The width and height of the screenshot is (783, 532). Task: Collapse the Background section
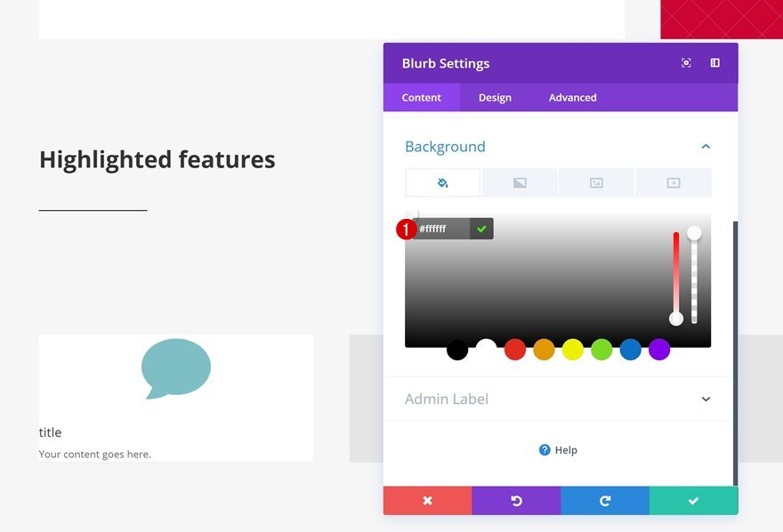coord(706,146)
